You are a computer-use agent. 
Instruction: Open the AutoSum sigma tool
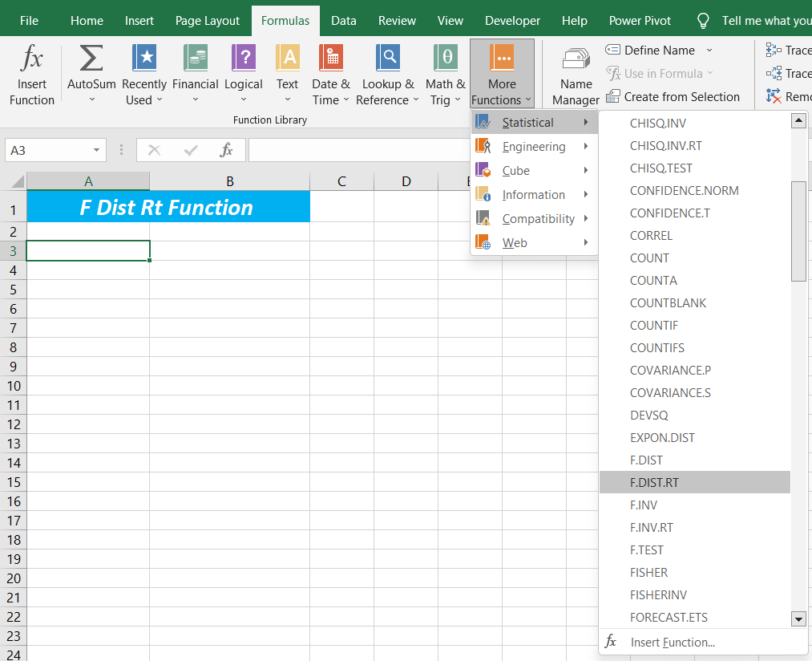pos(91,59)
